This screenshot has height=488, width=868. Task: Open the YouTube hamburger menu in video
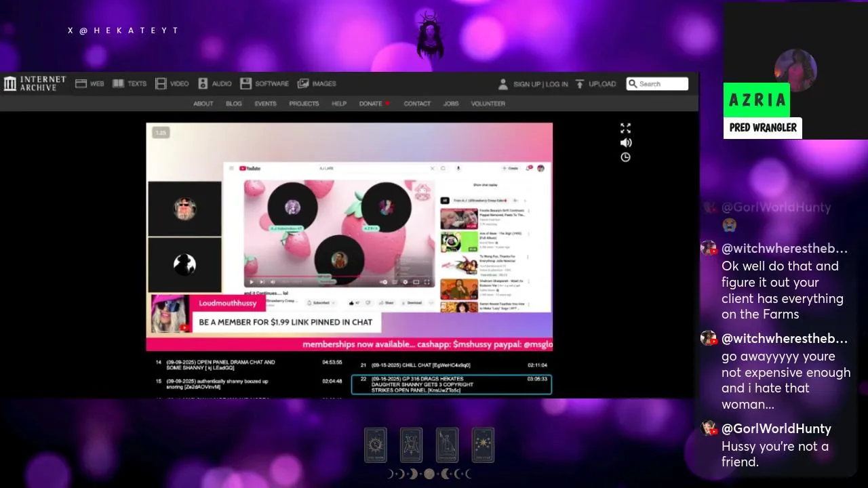click(x=231, y=168)
